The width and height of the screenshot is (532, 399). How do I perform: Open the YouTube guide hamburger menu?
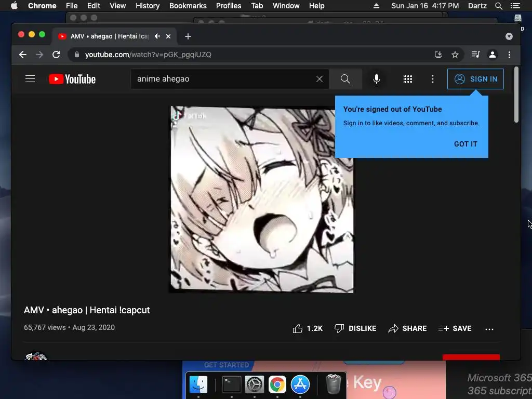30,79
